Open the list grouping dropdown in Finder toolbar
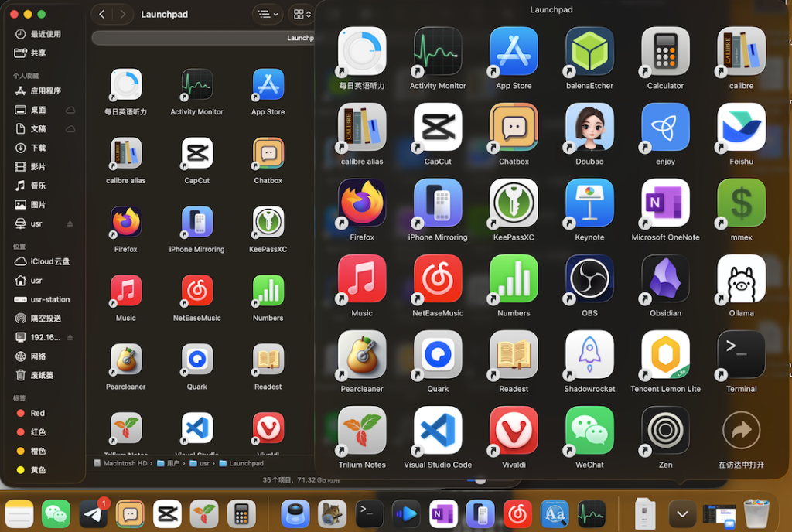 point(268,14)
